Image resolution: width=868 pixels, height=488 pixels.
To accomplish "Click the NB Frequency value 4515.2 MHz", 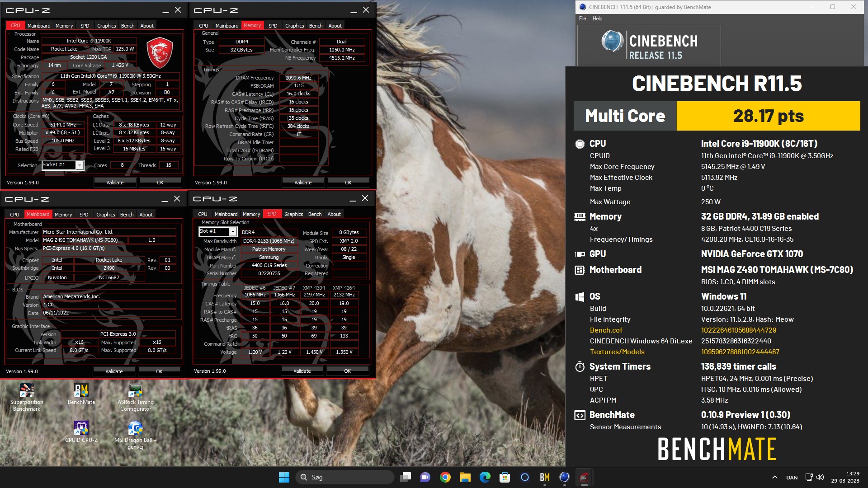I will (342, 58).
